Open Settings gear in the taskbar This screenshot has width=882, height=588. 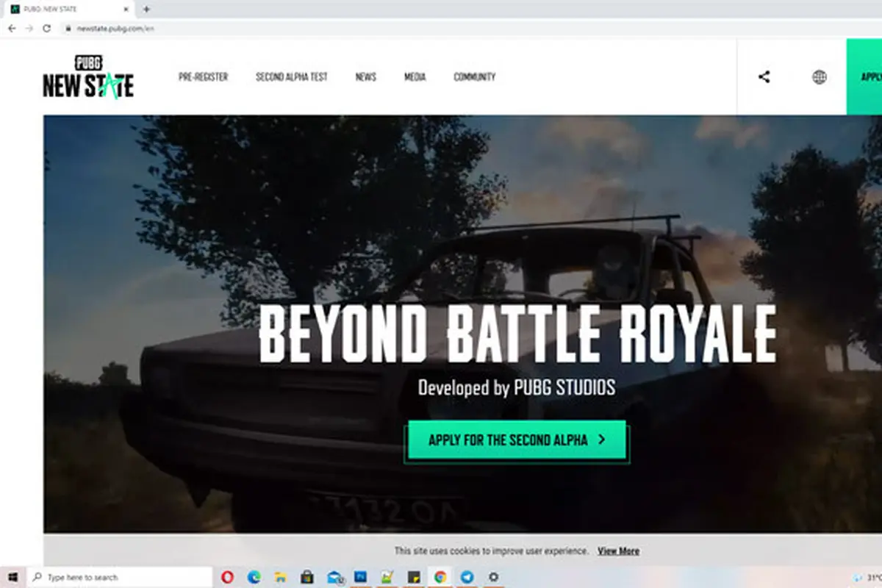tap(493, 577)
